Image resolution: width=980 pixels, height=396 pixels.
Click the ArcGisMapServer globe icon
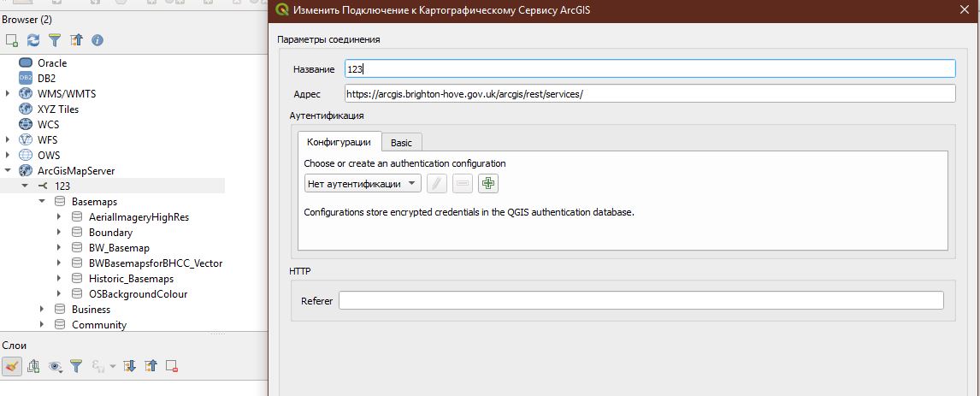coord(26,170)
